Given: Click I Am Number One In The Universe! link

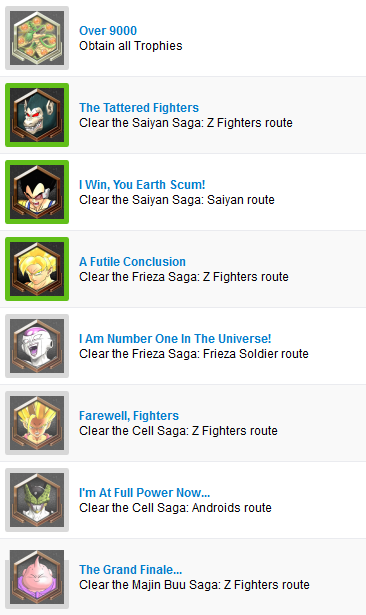Looking at the screenshot, I should point(175,338).
